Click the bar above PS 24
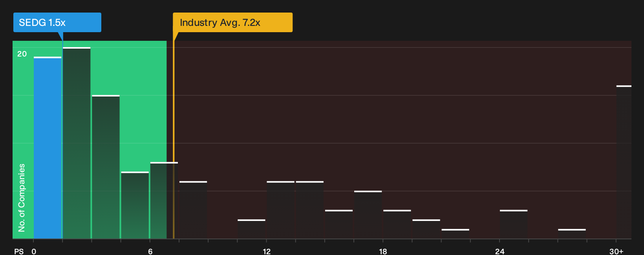 (x=514, y=224)
